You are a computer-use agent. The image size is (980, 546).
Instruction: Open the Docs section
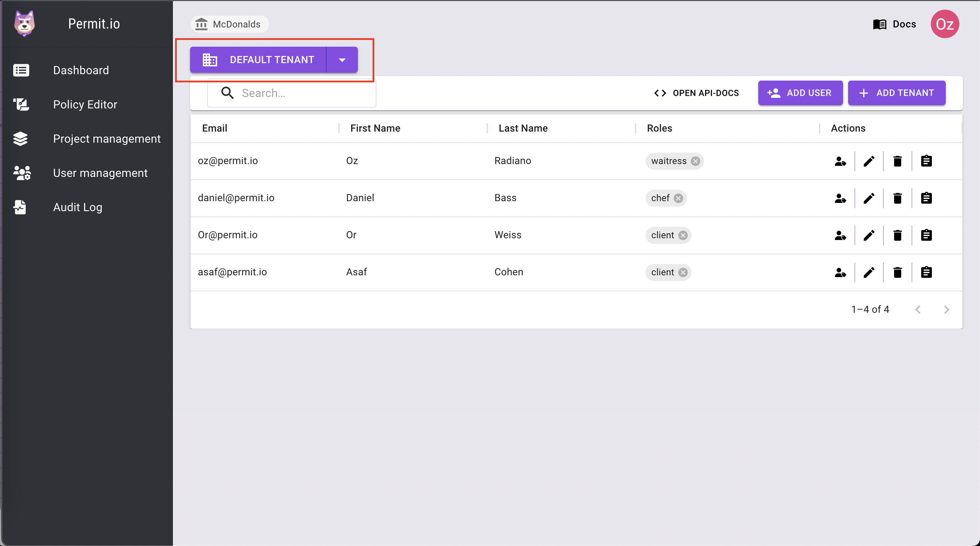[894, 24]
